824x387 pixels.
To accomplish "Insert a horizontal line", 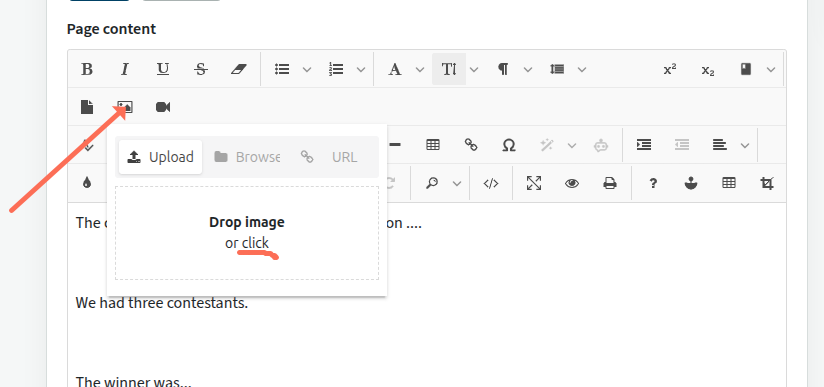I will click(x=395, y=145).
